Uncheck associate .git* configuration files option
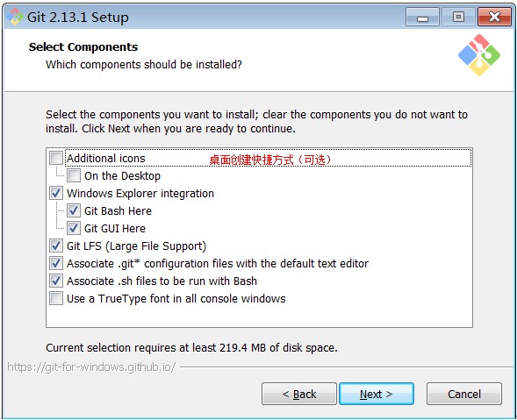The image size is (517, 420). (56, 263)
